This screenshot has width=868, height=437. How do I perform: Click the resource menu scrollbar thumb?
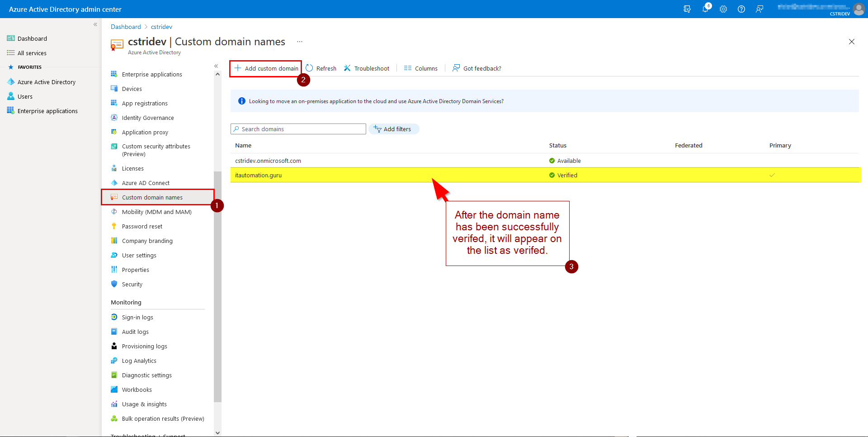coord(217,286)
